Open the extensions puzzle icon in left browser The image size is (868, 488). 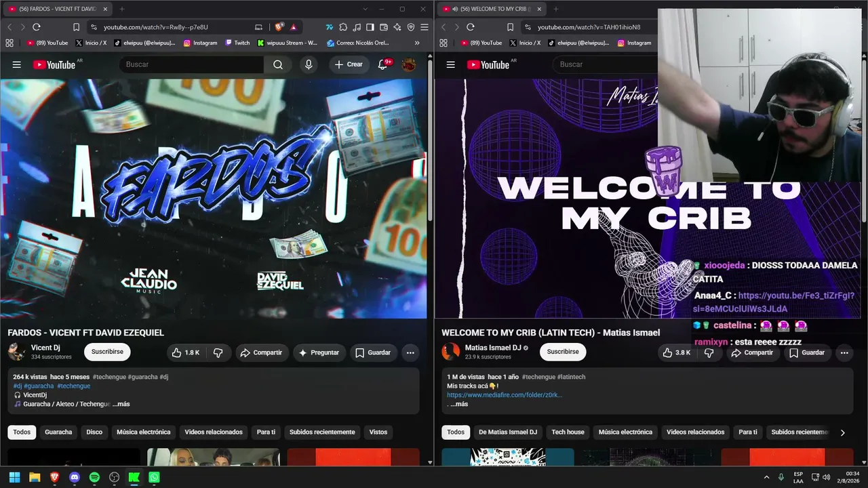[343, 27]
